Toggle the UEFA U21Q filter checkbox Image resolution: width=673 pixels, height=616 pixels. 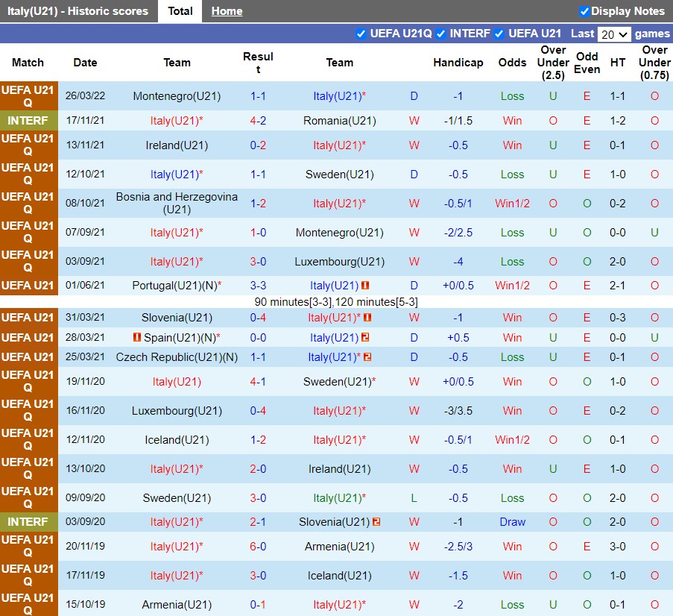point(361,34)
